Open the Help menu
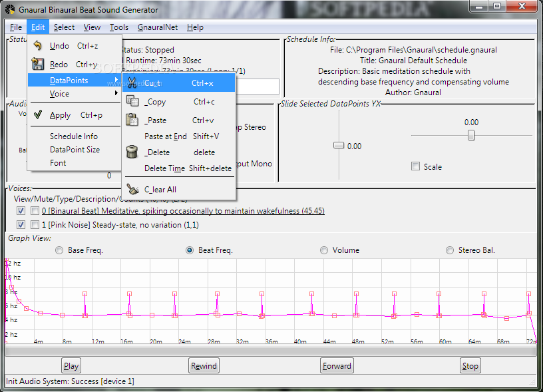 [x=195, y=27]
